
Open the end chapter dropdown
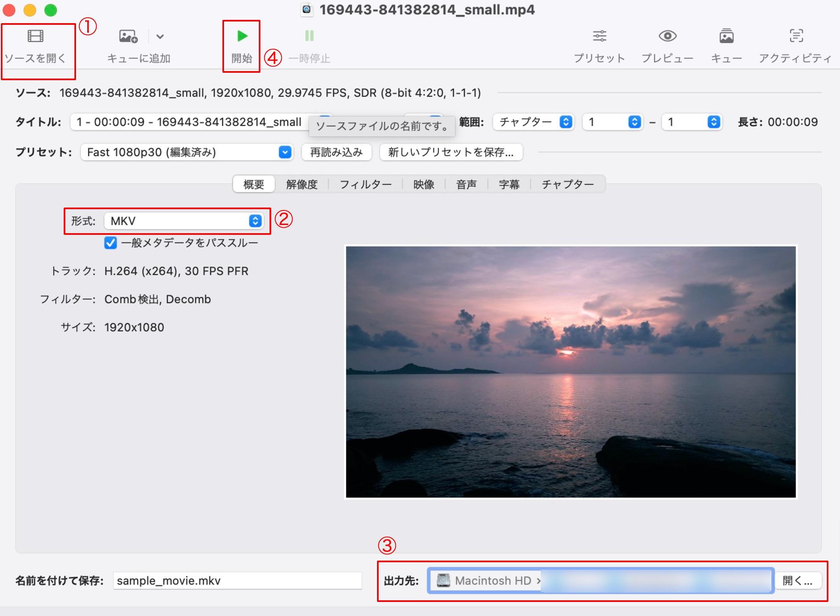click(x=692, y=122)
